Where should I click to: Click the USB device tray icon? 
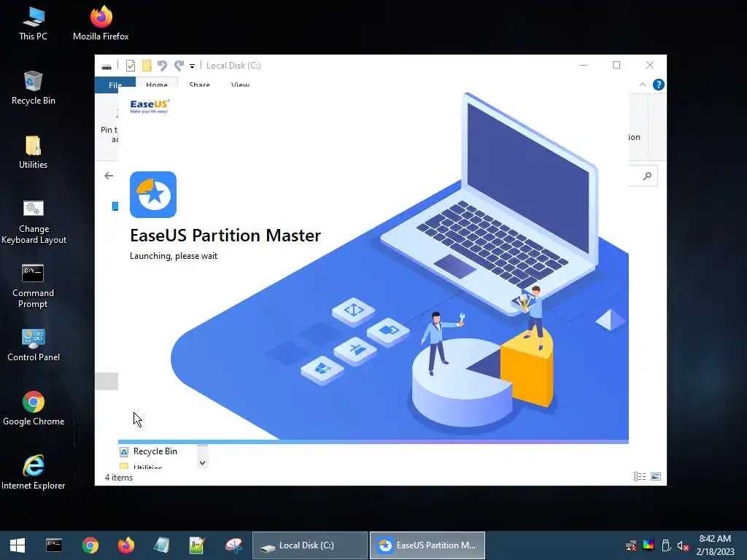coord(667,545)
